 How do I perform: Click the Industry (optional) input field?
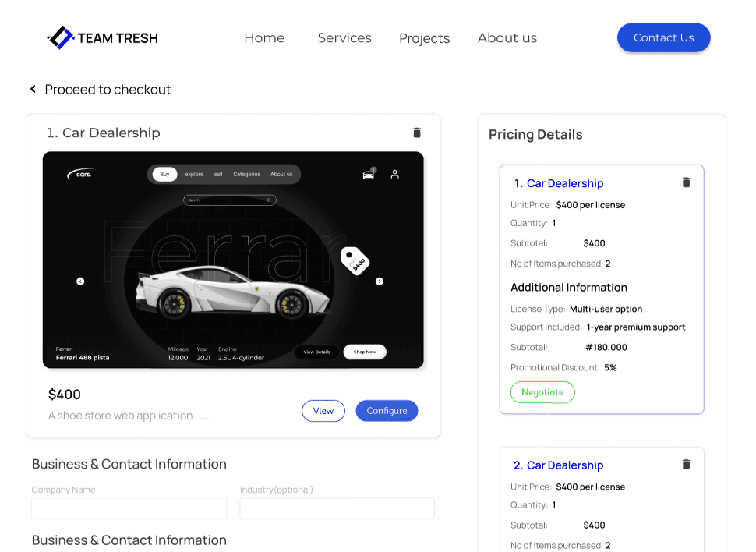[337, 509]
